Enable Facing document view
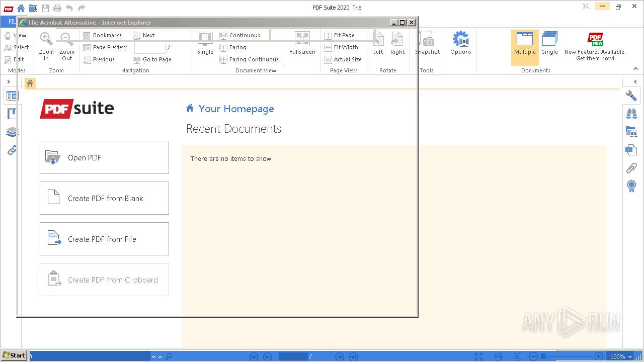Screen dimensions: 644x362 [x=233, y=47]
